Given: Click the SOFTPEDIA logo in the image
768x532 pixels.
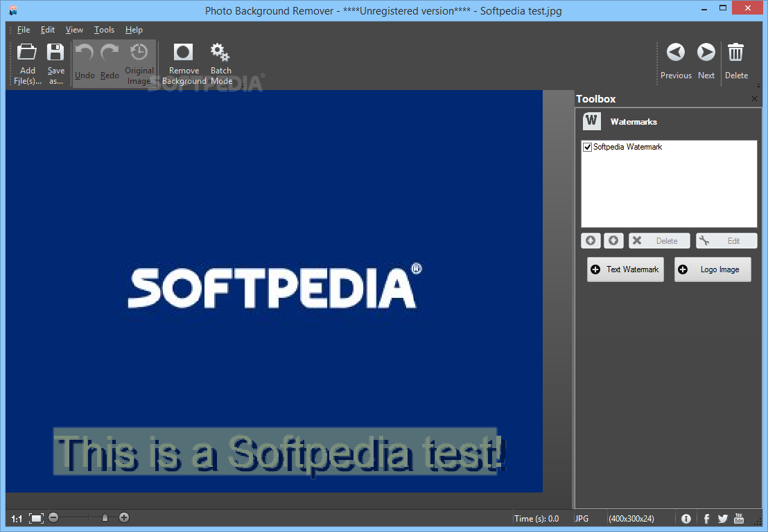Looking at the screenshot, I should (x=274, y=287).
